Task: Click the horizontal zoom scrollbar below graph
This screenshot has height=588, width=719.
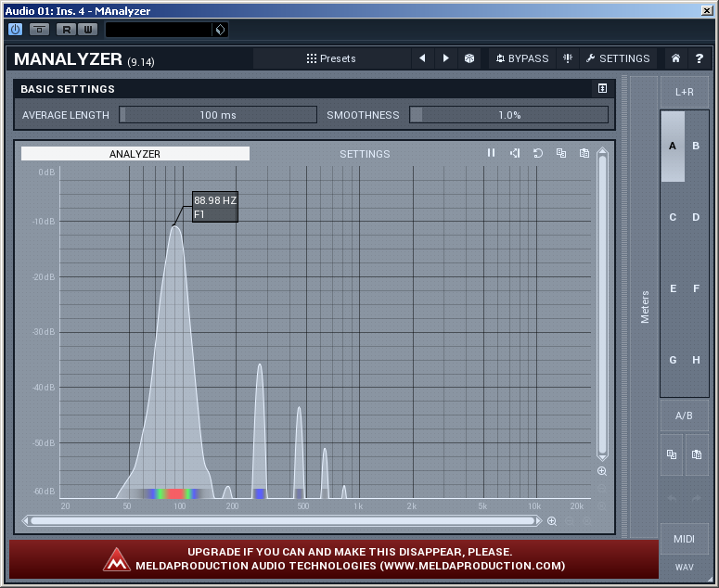Action: [283, 520]
